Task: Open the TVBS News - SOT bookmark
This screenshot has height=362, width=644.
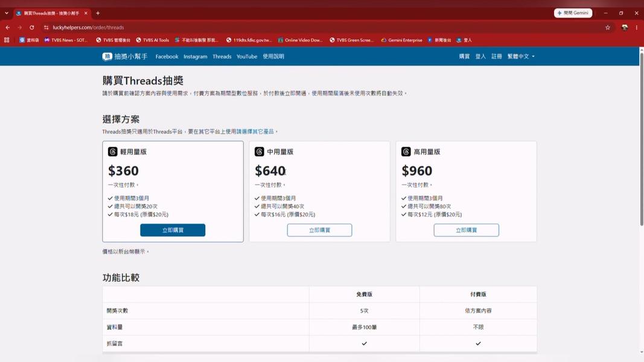Action: click(x=66, y=40)
